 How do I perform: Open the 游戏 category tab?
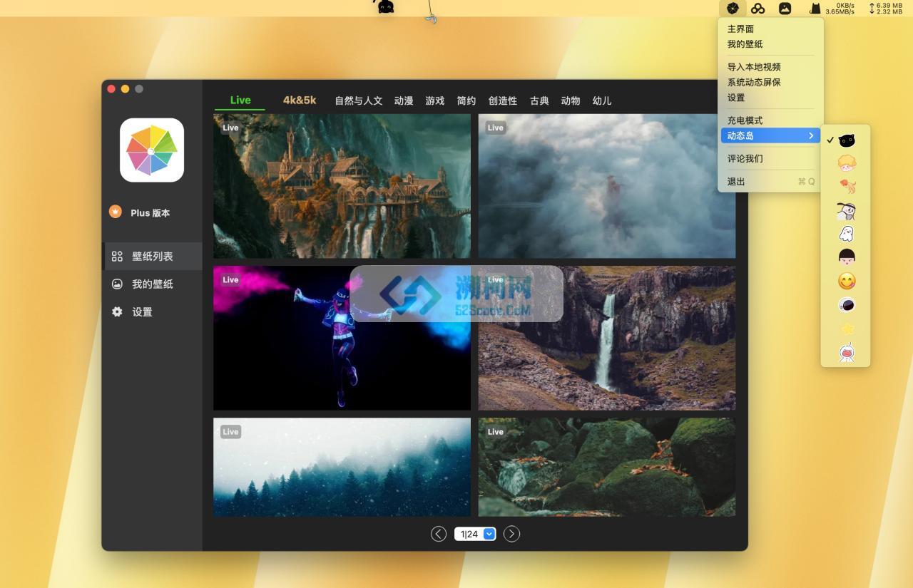point(435,101)
